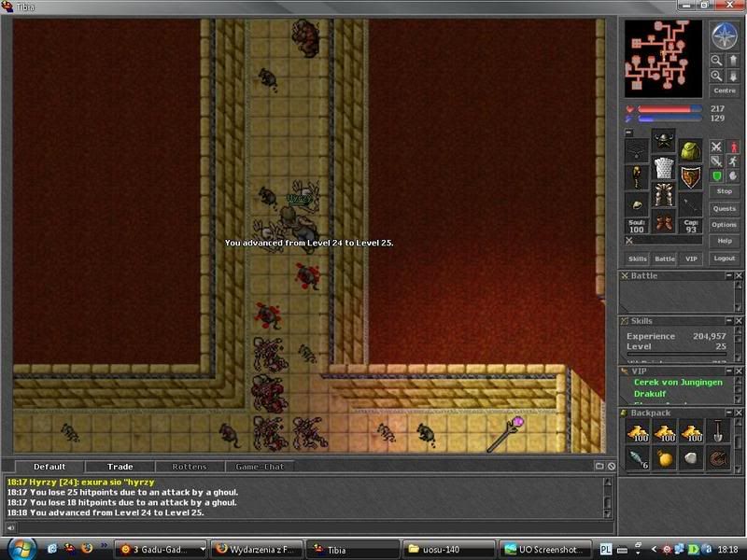747x560 pixels.
Task: Toggle chase opponent mode (running figure)
Action: [733, 161]
